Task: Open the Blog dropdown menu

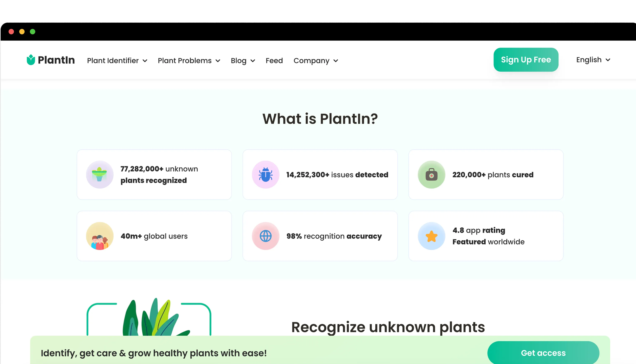Action: (243, 60)
